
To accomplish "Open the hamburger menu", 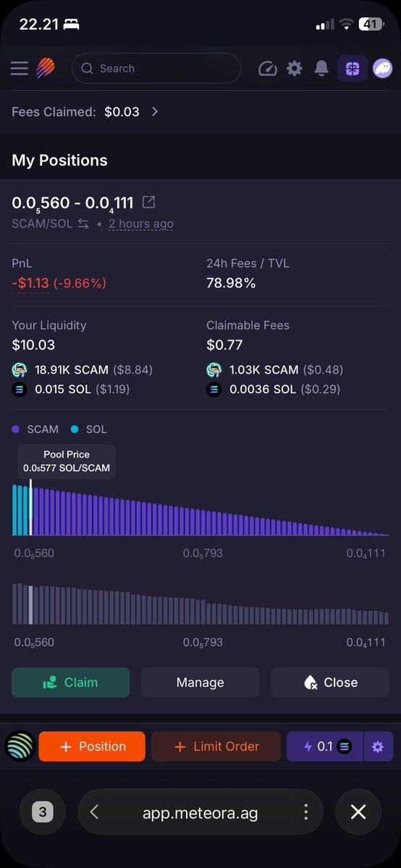I will pyautogui.click(x=20, y=68).
